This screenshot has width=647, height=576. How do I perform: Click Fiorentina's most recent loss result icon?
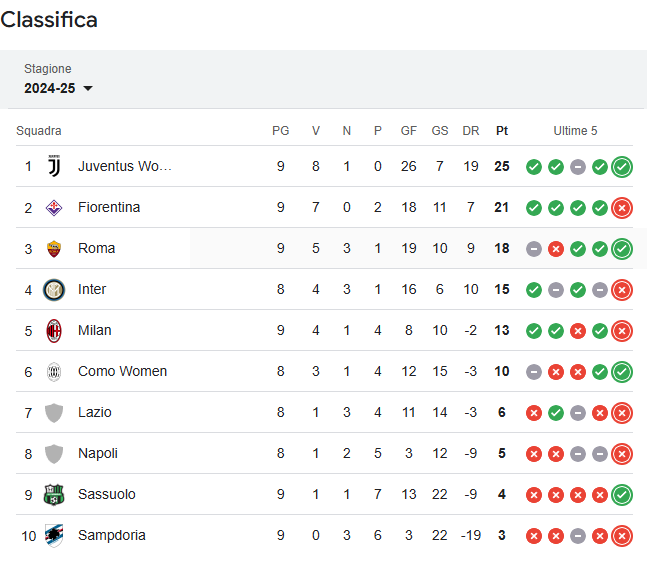[x=622, y=208]
